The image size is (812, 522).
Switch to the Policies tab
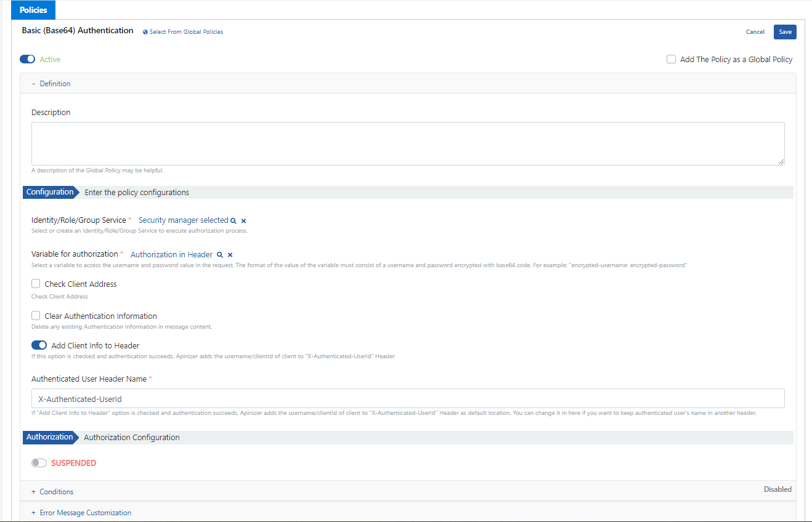click(33, 10)
